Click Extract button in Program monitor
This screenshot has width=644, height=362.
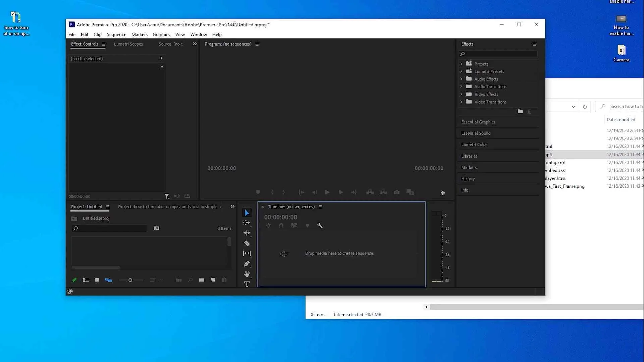click(383, 192)
